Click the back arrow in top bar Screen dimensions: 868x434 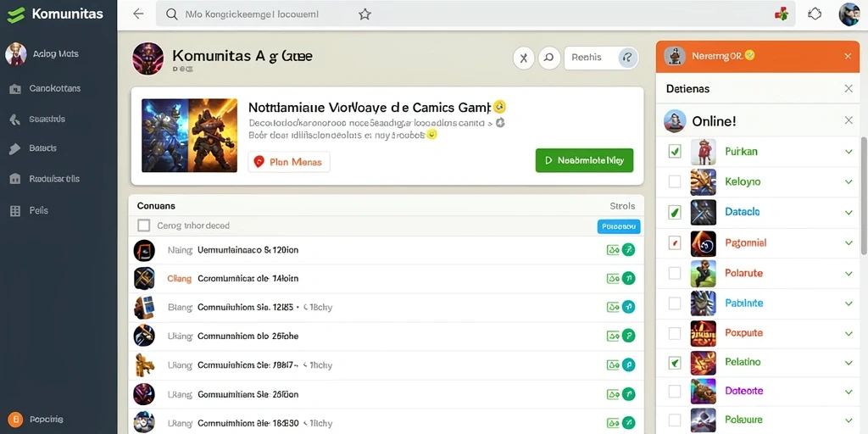click(x=138, y=14)
